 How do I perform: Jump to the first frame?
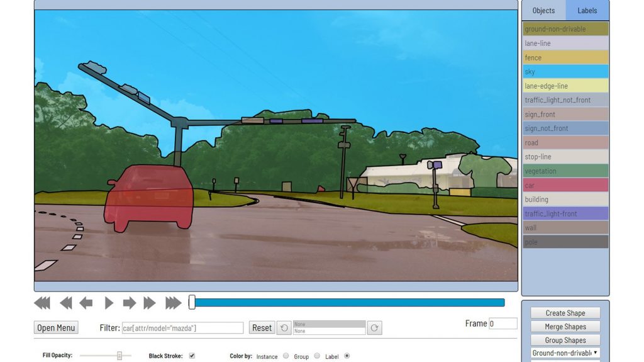(42, 303)
